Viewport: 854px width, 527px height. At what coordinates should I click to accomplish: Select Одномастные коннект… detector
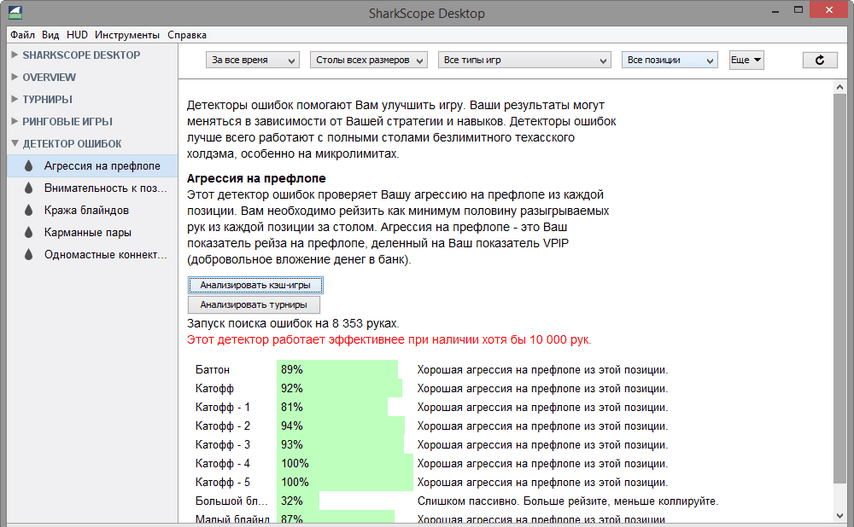92,255
